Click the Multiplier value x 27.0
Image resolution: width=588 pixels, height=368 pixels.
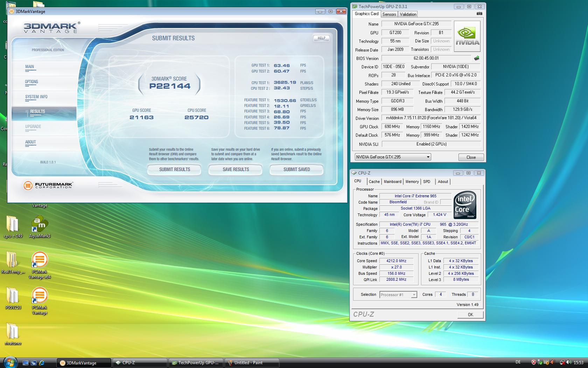coord(396,267)
